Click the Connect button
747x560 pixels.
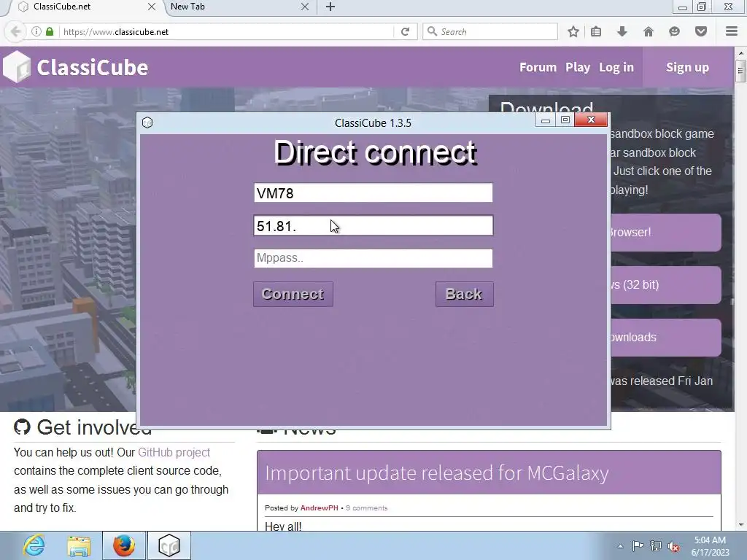(293, 295)
